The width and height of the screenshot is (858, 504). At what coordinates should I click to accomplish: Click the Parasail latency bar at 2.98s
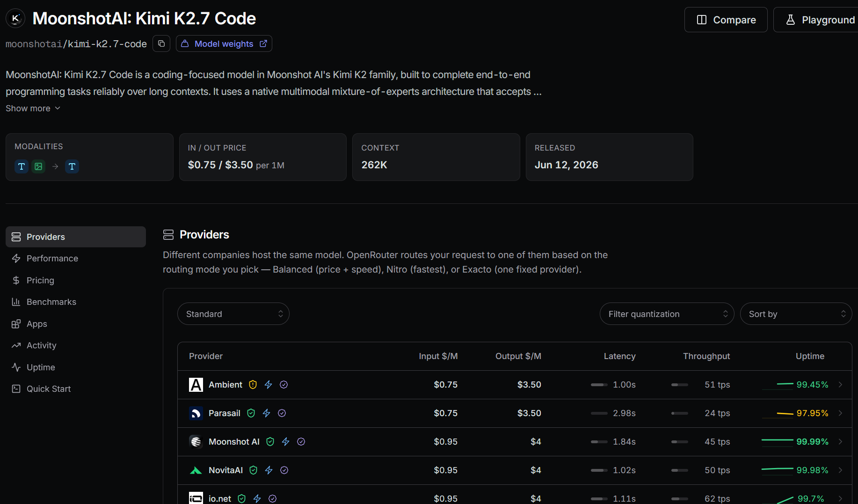click(599, 413)
